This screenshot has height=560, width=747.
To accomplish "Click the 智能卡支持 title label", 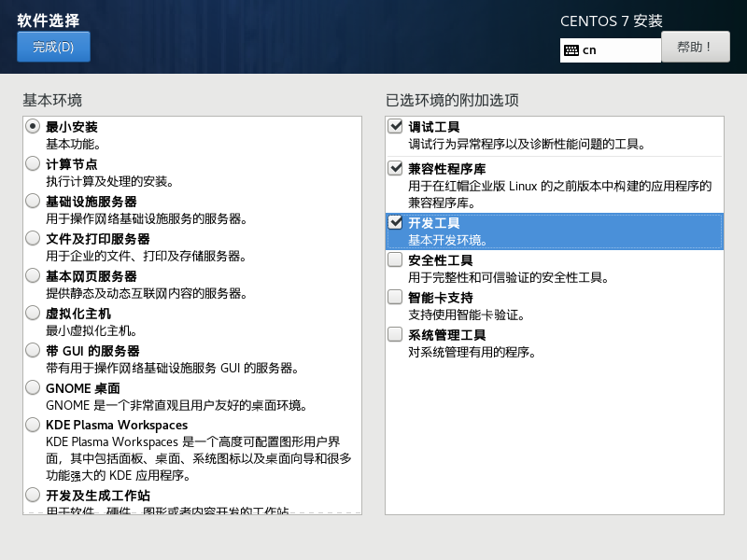I will coord(441,298).
